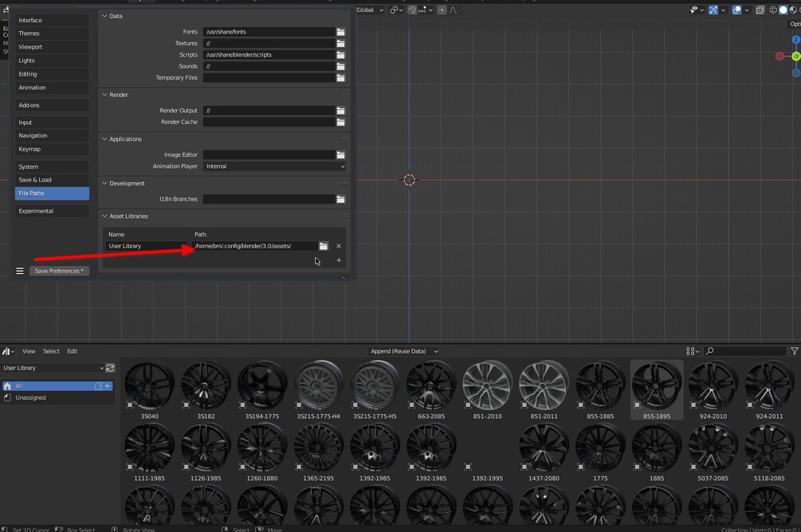This screenshot has height=532, width=801.
Task: Open the Experimental preferences tab
Action: 52,211
